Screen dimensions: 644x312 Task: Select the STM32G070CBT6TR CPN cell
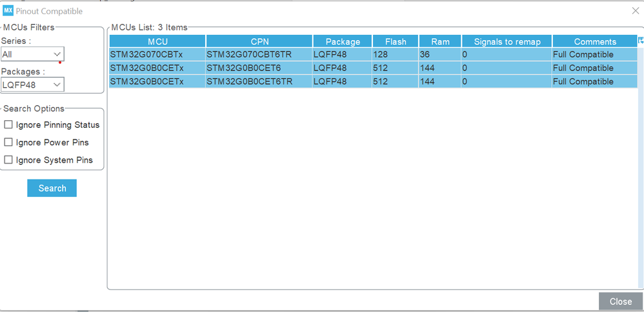click(259, 54)
